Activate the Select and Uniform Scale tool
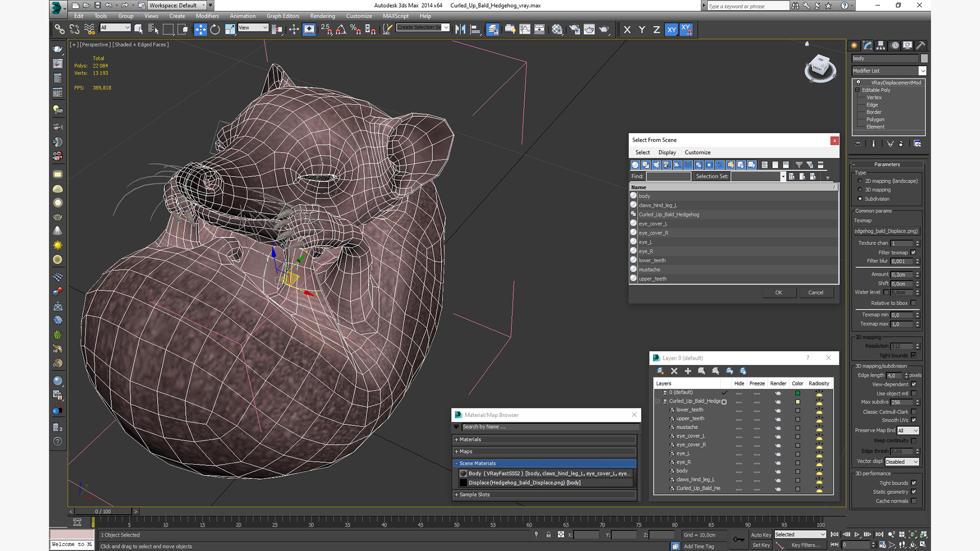The height and width of the screenshot is (551, 980). coord(230,30)
